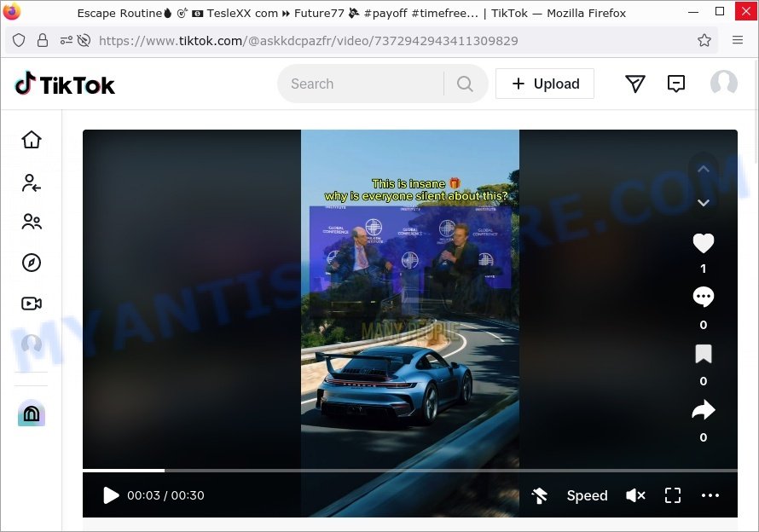Open the more options ellipsis
Image resolution: width=759 pixels, height=532 pixels.
coord(710,495)
